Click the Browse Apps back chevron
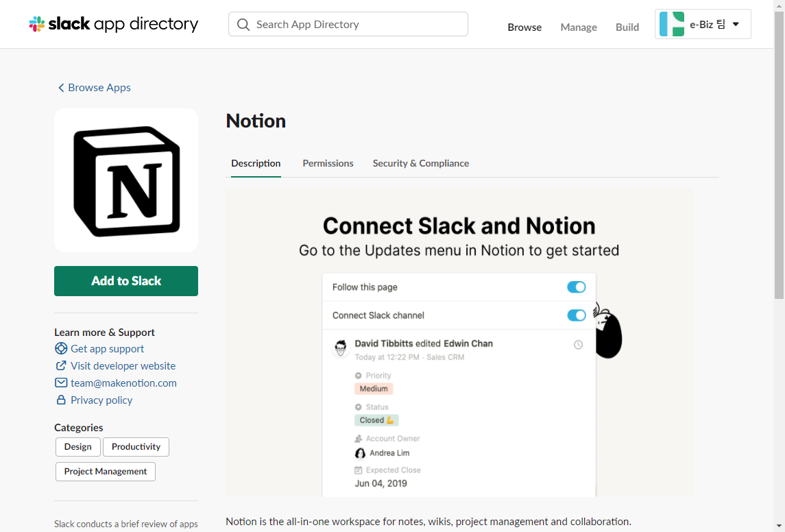Screen dimensions: 785x532 61,88
